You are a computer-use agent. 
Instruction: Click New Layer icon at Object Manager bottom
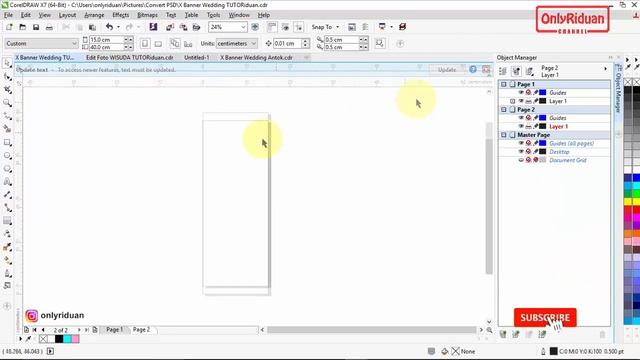pos(503,334)
